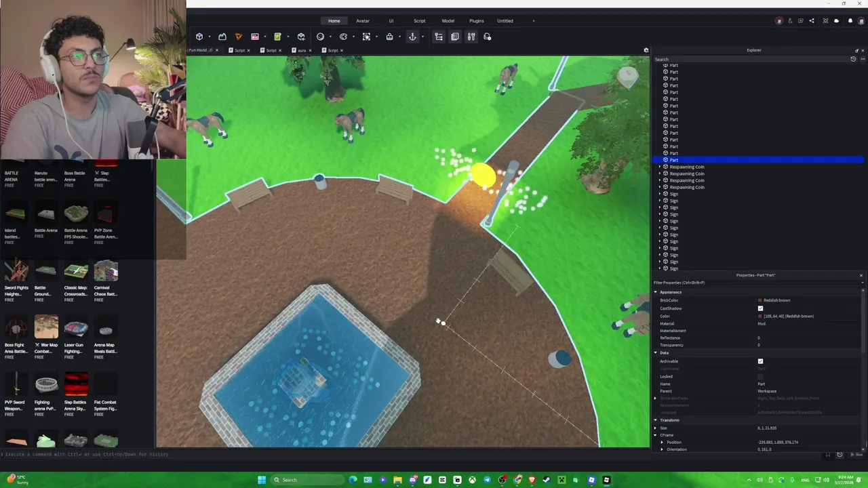
Task: Open dropdown arrow next to Anchor tool
Action: tap(422, 37)
